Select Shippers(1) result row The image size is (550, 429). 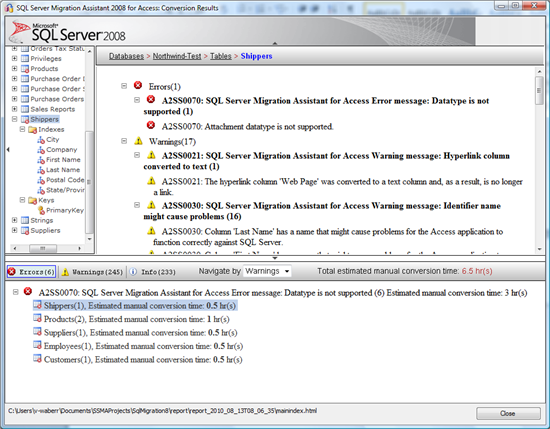[x=135, y=306]
